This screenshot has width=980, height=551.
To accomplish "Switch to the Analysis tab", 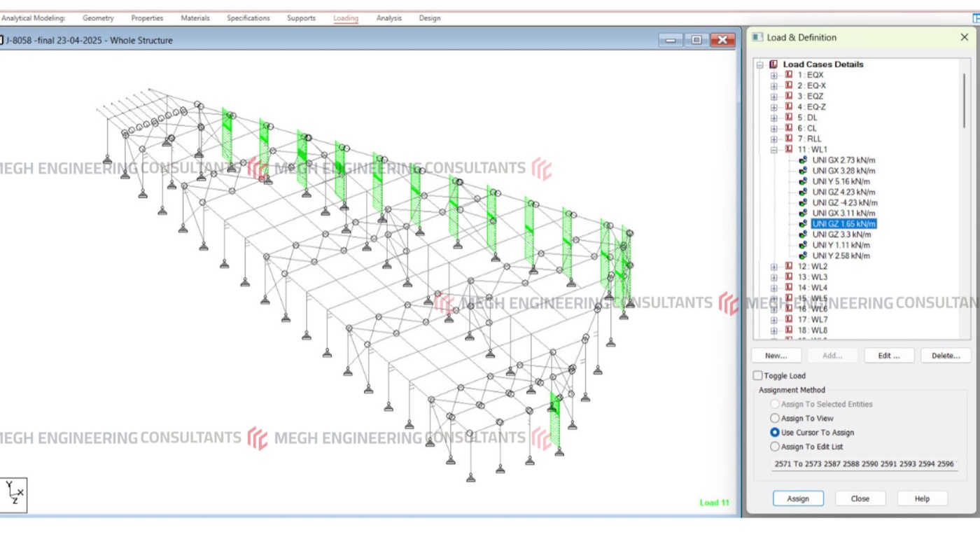I will point(389,18).
